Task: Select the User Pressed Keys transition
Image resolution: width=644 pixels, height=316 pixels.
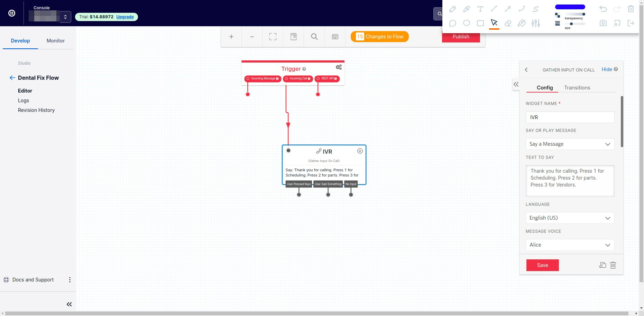Action: pos(299,184)
